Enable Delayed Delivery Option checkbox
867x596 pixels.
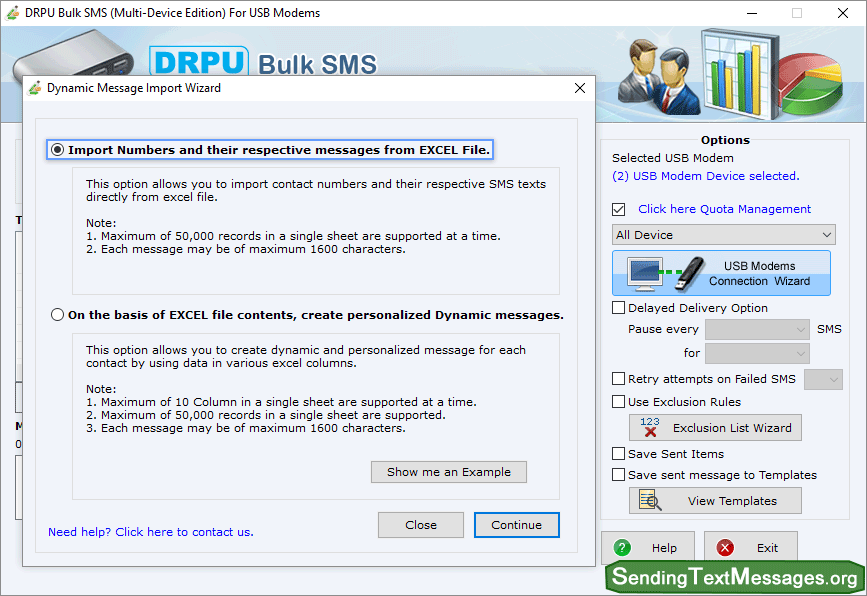tap(619, 307)
